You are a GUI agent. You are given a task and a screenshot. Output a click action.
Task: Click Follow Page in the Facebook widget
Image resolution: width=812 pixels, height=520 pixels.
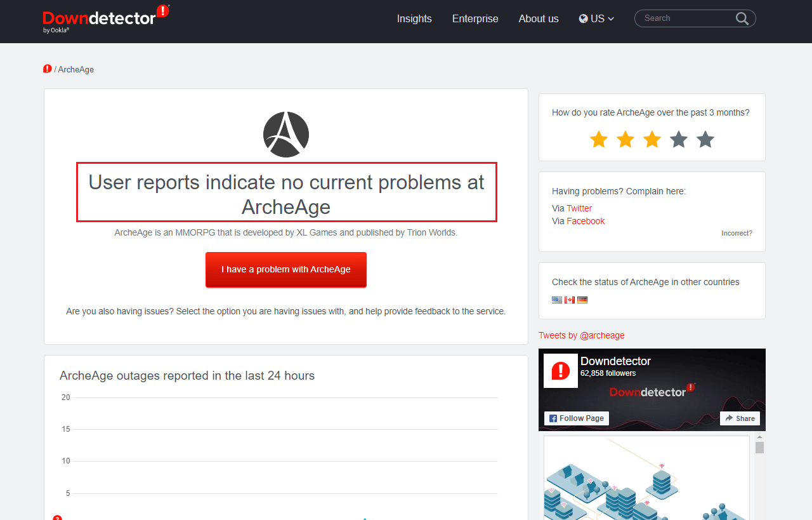click(577, 418)
